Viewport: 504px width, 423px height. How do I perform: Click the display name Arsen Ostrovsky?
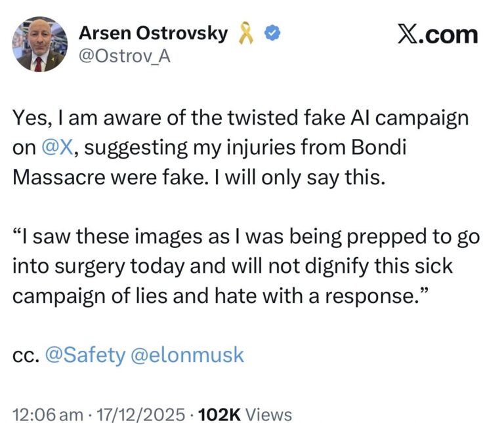(x=153, y=33)
